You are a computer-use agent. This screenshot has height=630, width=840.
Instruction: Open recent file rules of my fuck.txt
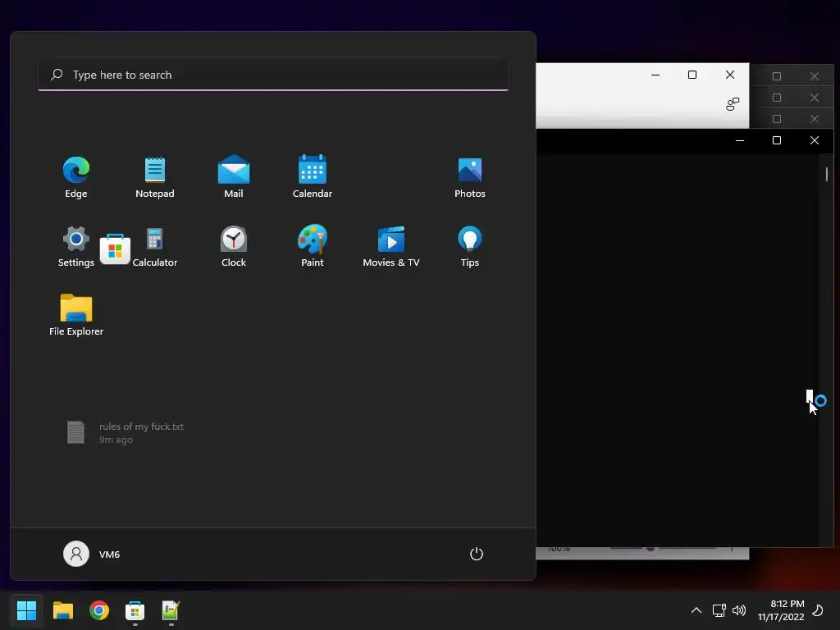pyautogui.click(x=126, y=433)
